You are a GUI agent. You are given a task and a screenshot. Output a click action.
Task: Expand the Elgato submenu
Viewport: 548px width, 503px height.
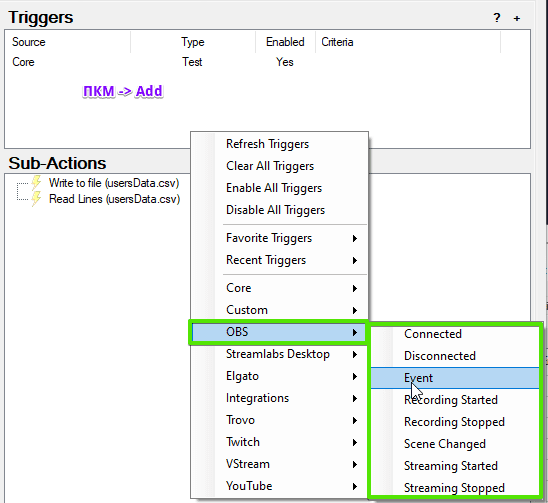pos(279,376)
